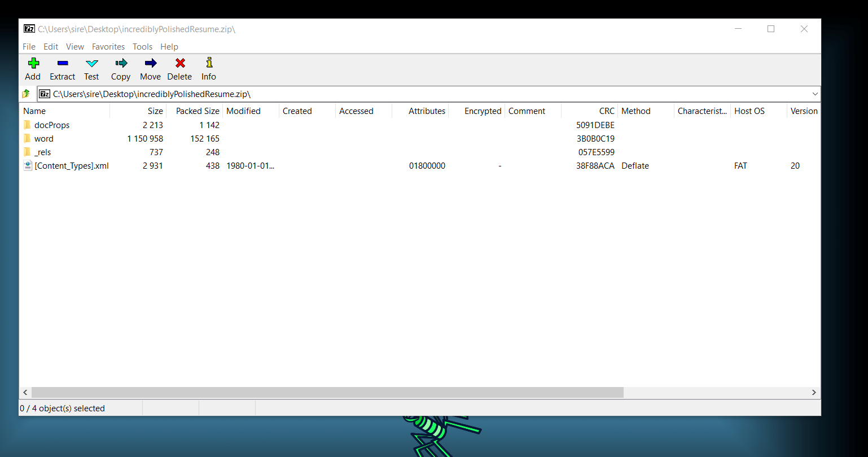Click inside the archive path field
Screen dimensions: 868x457
pyautogui.click(x=429, y=94)
